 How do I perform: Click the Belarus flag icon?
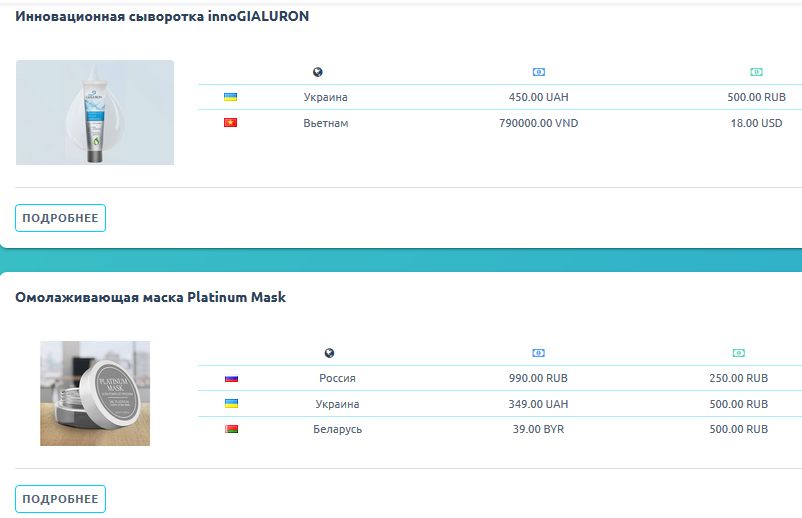[x=232, y=429]
